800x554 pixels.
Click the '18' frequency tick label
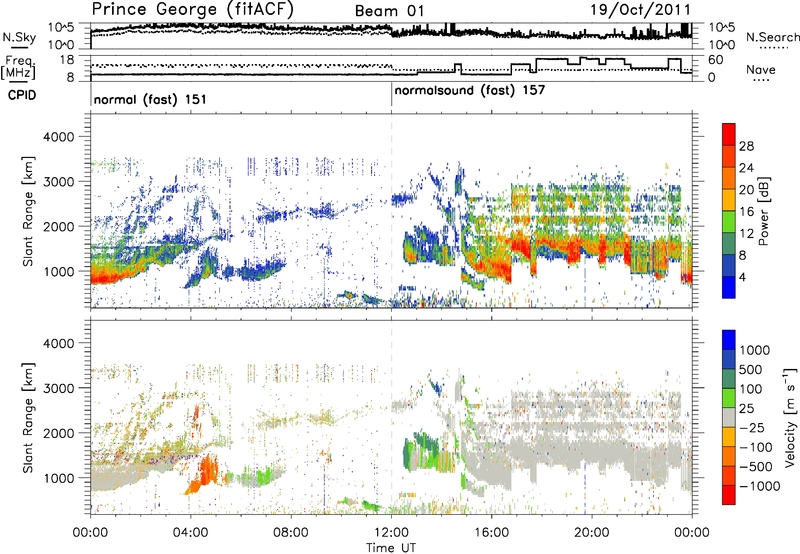(67, 60)
